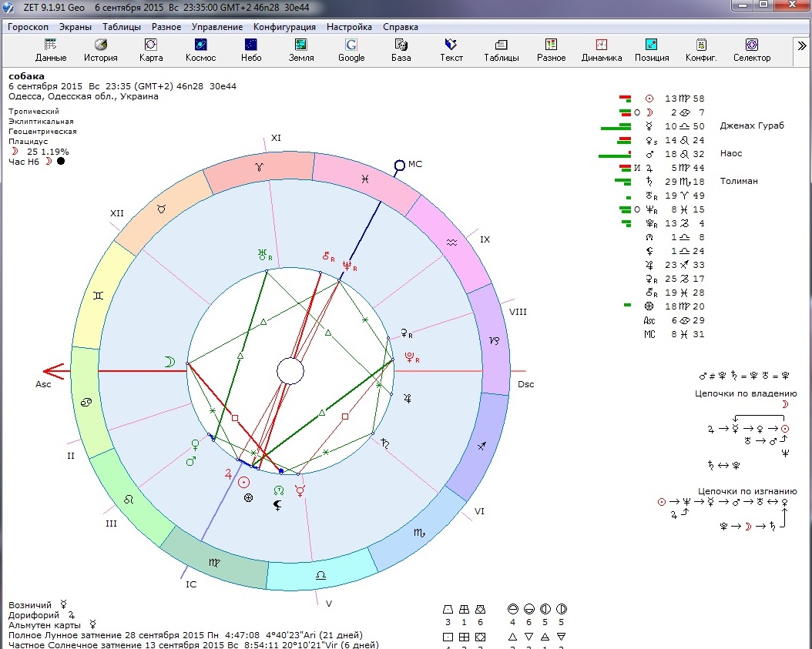This screenshot has width=812, height=649.
Task: Open the Конфигурация menu
Action: tap(284, 26)
